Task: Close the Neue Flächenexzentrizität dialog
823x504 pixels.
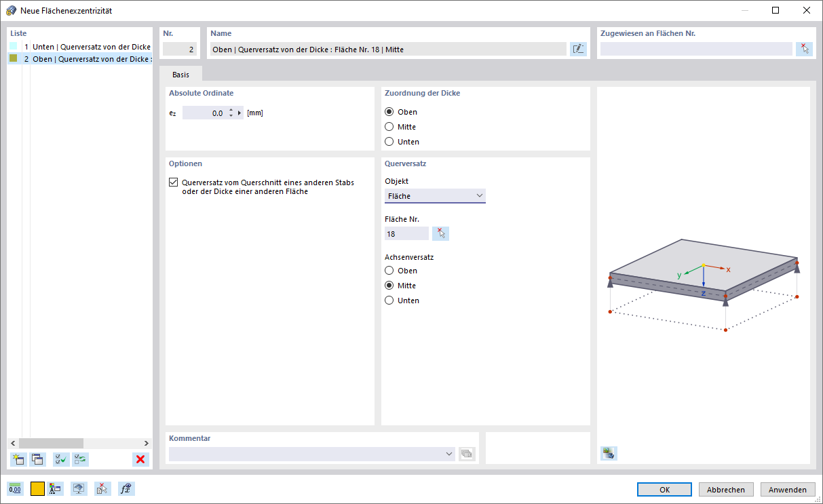Action: 807,10
